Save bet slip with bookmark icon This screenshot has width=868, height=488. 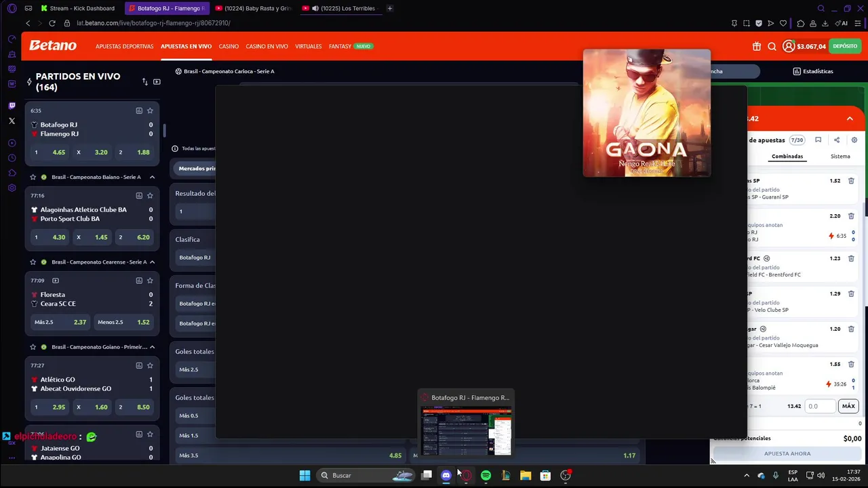point(818,140)
